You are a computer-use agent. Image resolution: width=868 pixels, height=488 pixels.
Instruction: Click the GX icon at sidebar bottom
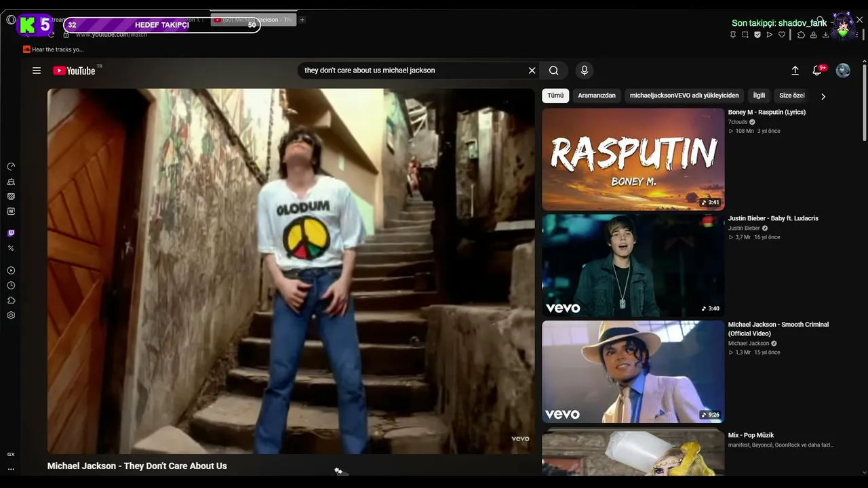[x=11, y=454]
